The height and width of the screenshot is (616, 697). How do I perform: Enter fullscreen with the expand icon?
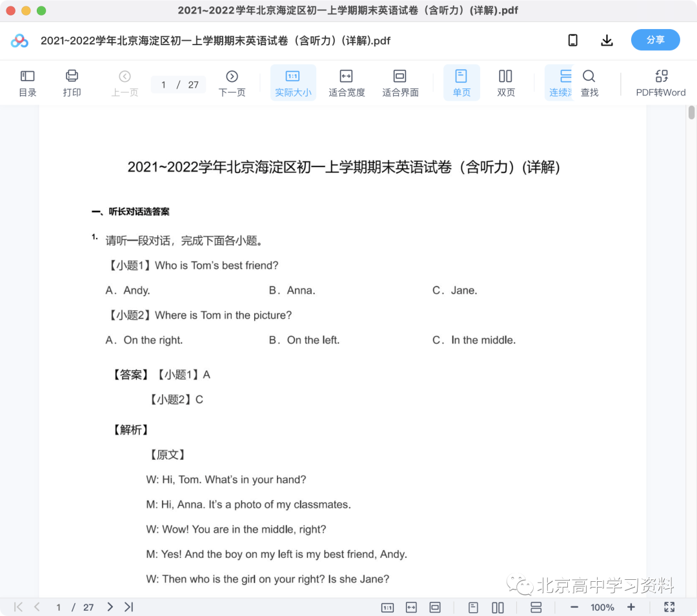click(x=669, y=607)
